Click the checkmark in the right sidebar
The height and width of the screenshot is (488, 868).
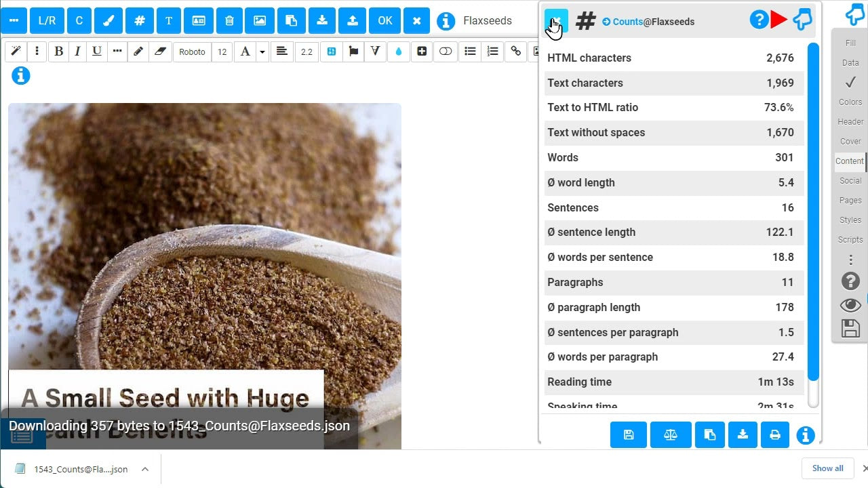[x=850, y=83]
